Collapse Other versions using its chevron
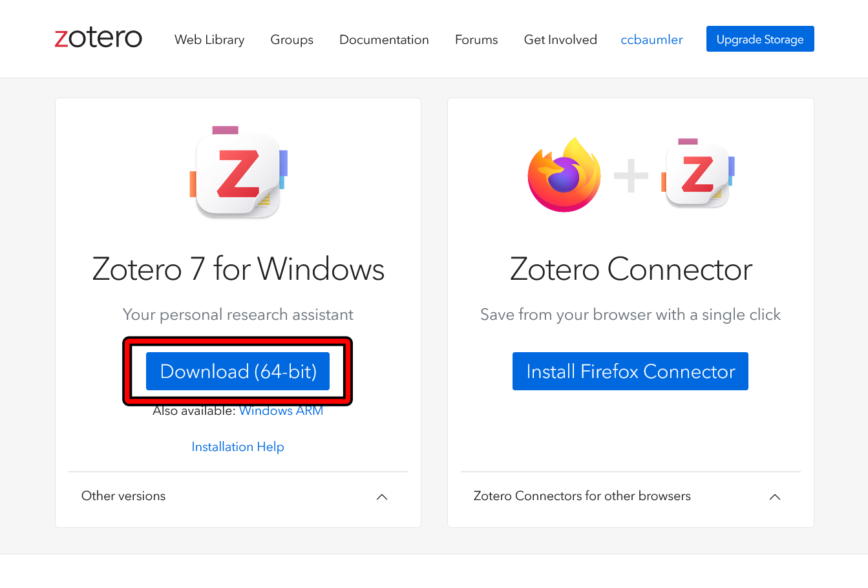Viewport: 868px width, 588px height. [x=382, y=497]
